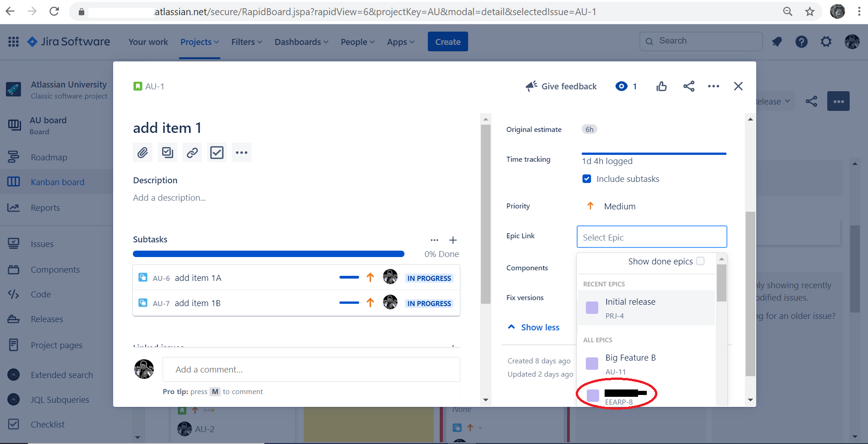Viewport: 868px width, 444px height.
Task: Add a subtask with the plus icon
Action: pyautogui.click(x=453, y=240)
